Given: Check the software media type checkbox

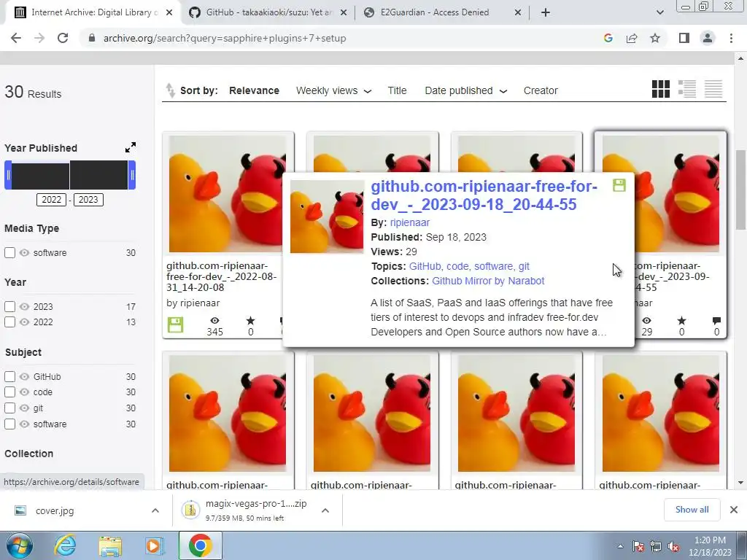Looking at the screenshot, I should pyautogui.click(x=9, y=253).
